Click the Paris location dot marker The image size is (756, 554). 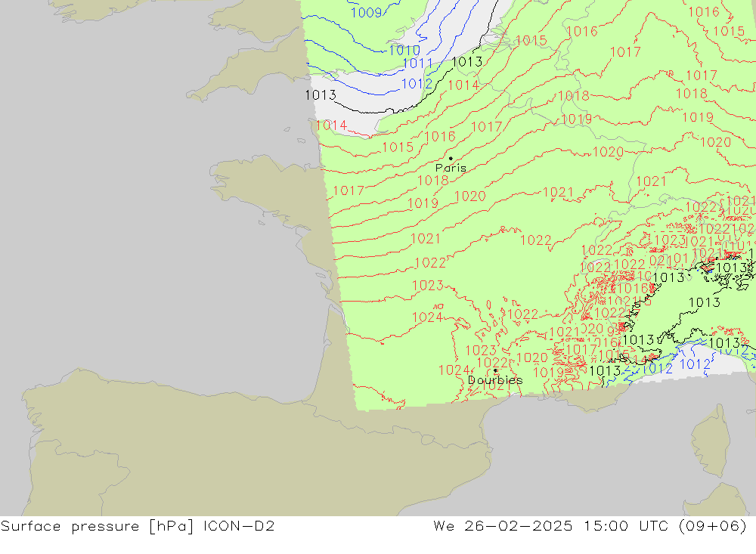point(451,158)
